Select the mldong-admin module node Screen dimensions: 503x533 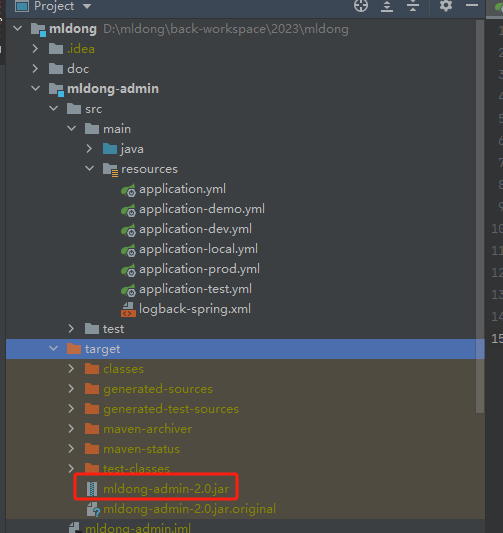coord(113,89)
